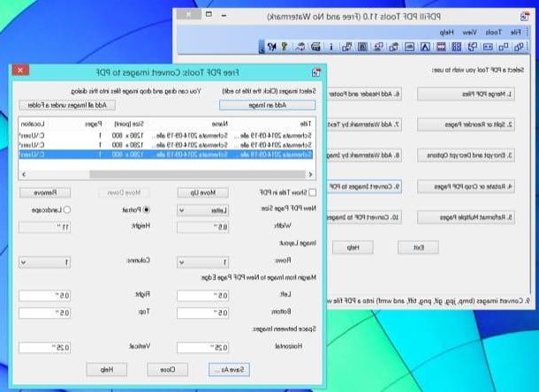The width and height of the screenshot is (539, 392).
Task: Click the Watermark by Image toolbar icon
Action: pyautogui.click(x=409, y=47)
